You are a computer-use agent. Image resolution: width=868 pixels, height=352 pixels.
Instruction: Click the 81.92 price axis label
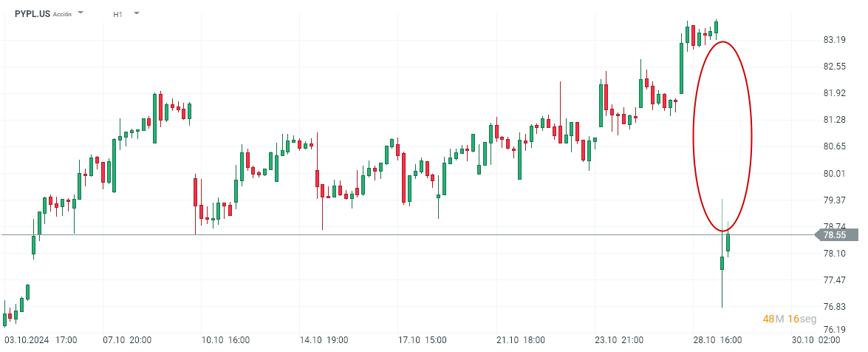pyautogui.click(x=833, y=93)
